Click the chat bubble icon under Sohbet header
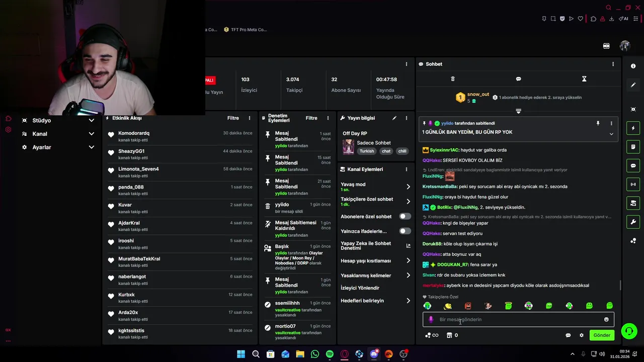Viewport: 644px width, 362px height. tap(518, 79)
